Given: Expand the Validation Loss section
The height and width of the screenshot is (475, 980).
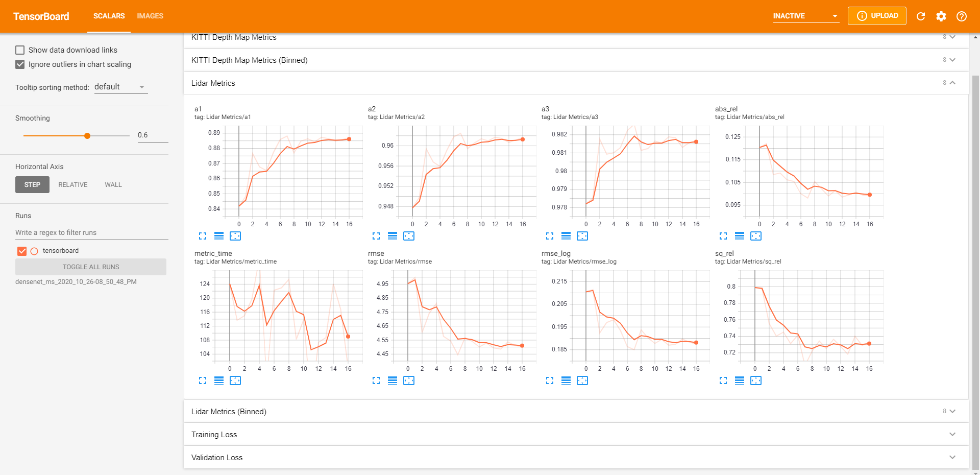Looking at the screenshot, I should coord(576,457).
